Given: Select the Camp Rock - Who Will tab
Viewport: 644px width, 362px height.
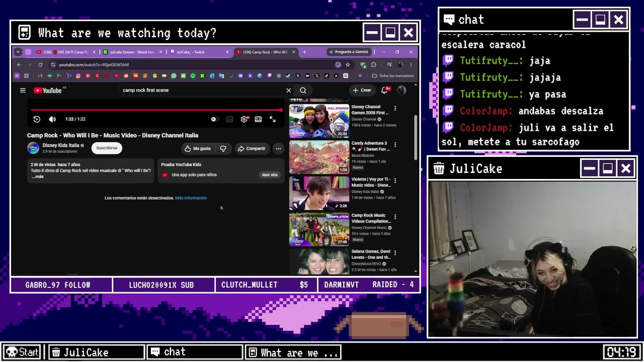Looking at the screenshot, I should 266,52.
